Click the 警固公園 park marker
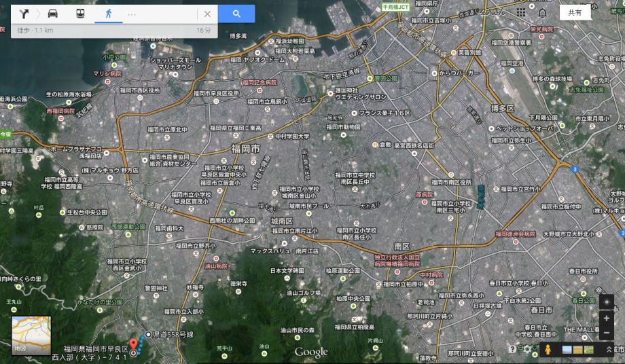The width and height of the screenshot is (625, 364). [370, 79]
